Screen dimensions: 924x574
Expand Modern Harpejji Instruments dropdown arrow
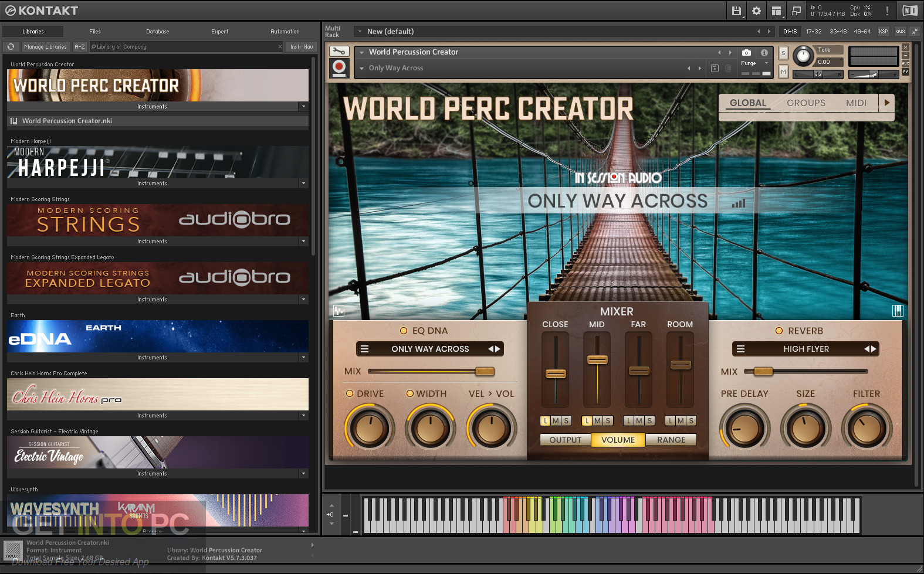coord(303,184)
